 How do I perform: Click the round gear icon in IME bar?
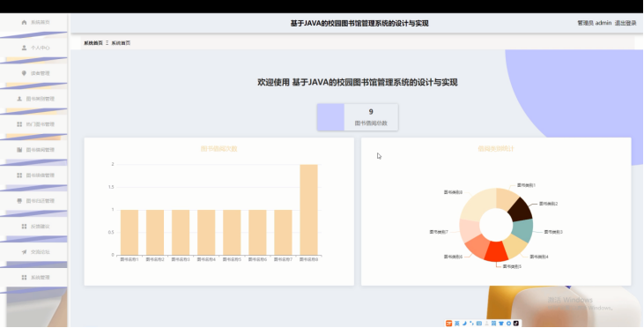click(508, 324)
